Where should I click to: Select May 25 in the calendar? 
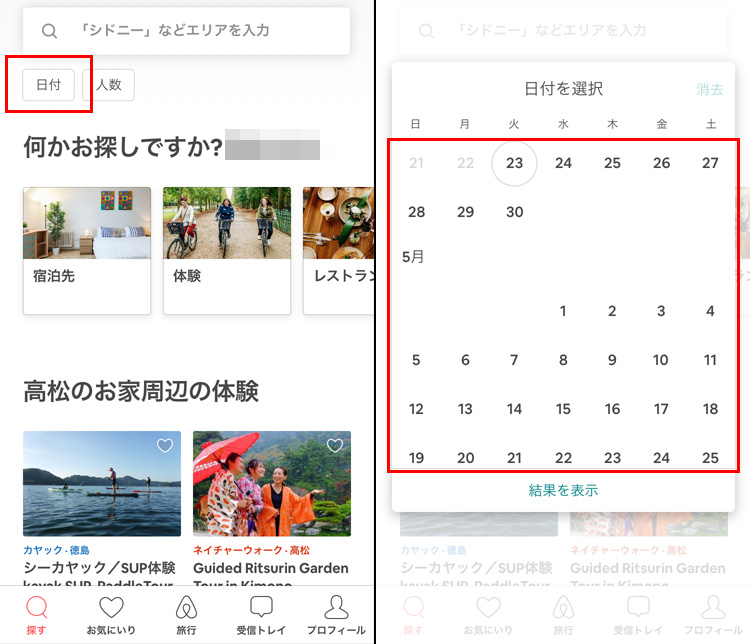pyautogui.click(x=710, y=458)
